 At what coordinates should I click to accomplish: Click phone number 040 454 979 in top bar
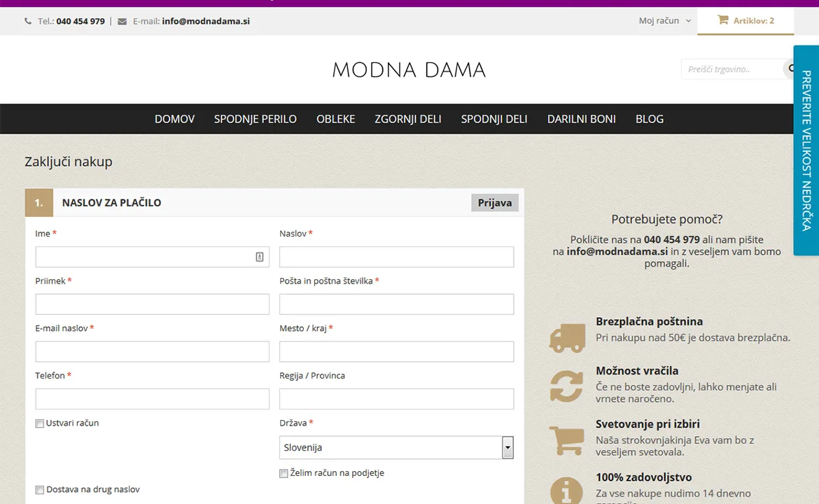click(x=80, y=22)
